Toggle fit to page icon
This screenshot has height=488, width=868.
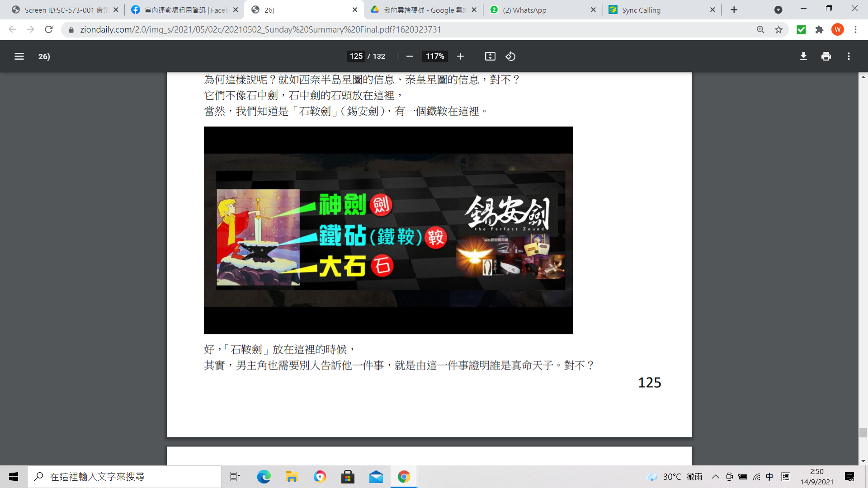490,56
